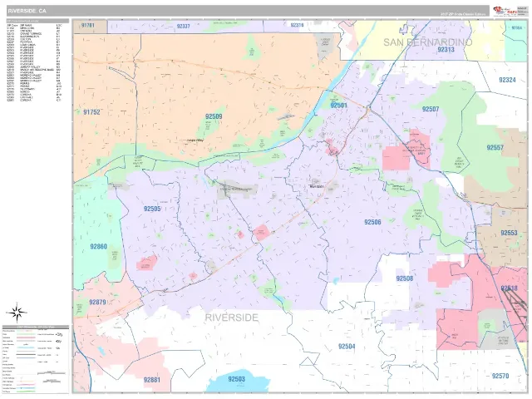Click the hatched airfield in ZIP 92518

click(514, 305)
